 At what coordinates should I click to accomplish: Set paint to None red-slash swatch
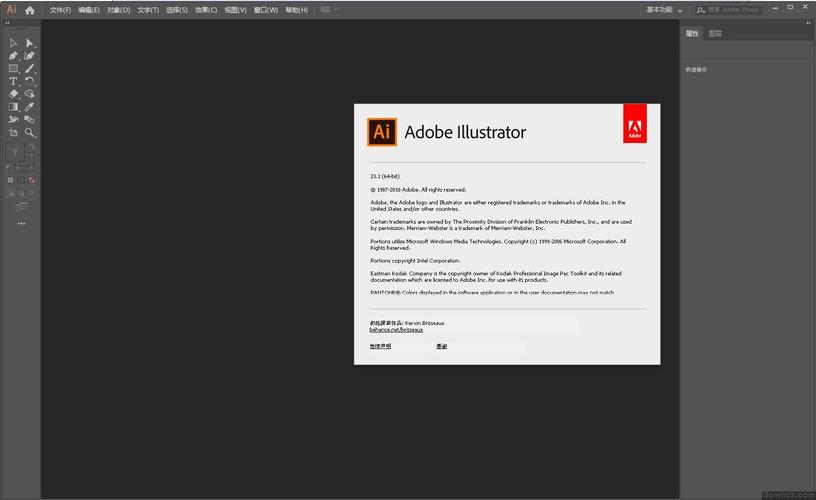[32, 180]
